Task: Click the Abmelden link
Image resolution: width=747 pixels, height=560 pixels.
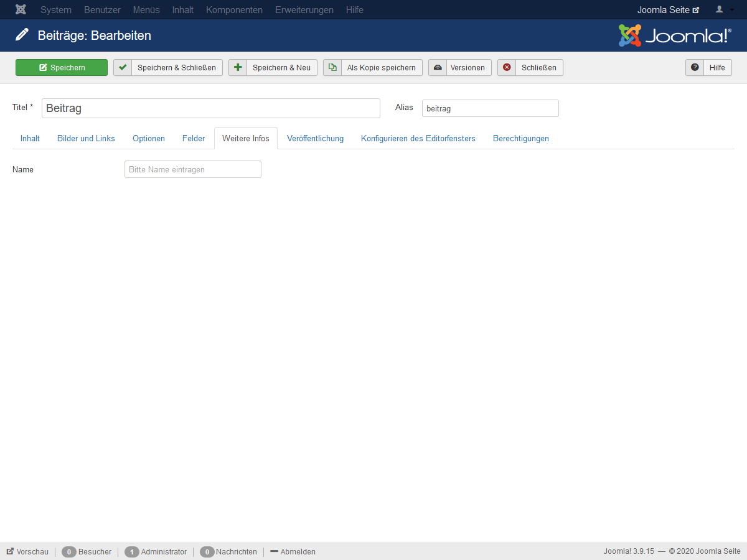Action: pyautogui.click(x=293, y=551)
